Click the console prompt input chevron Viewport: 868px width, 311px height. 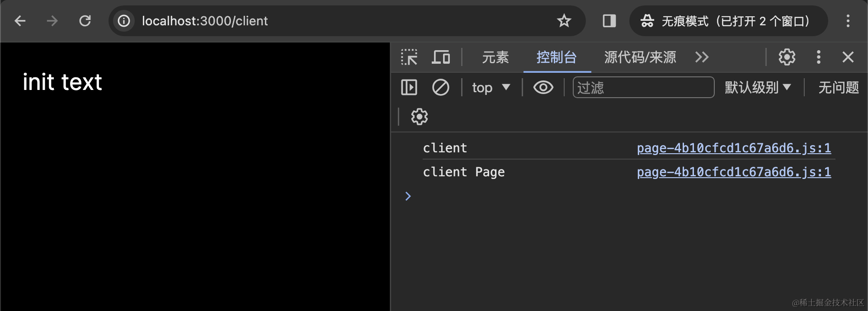pos(408,196)
